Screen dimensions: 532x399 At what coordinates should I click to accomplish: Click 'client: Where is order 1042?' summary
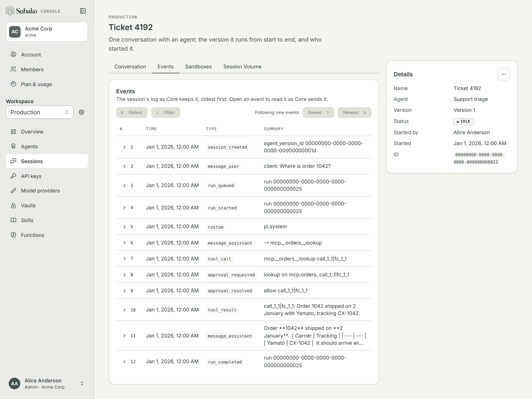pyautogui.click(x=297, y=166)
